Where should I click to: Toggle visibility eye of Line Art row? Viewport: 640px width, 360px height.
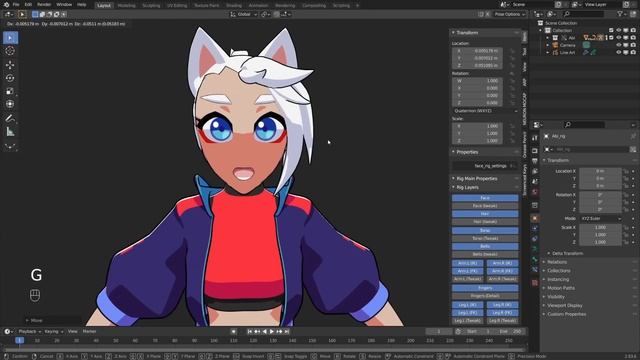coord(619,52)
